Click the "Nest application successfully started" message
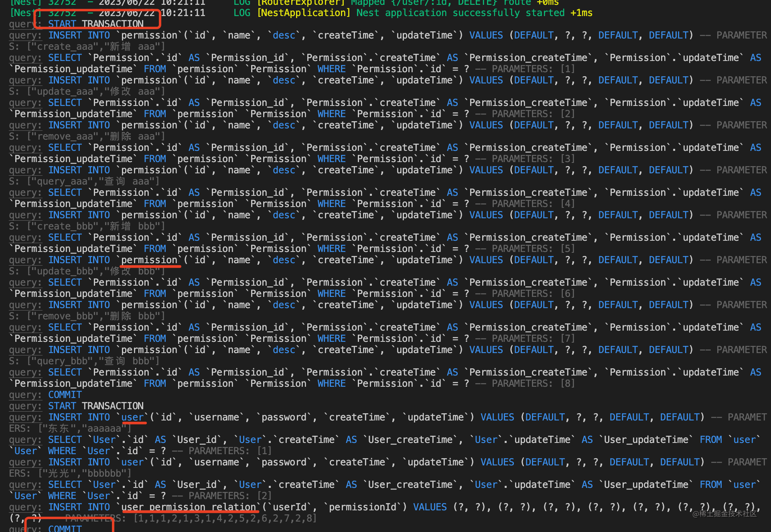 (461, 13)
